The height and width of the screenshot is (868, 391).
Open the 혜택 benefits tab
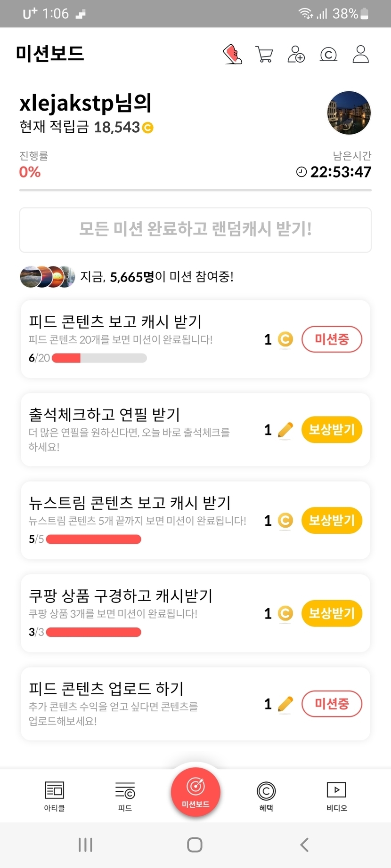coord(266,796)
